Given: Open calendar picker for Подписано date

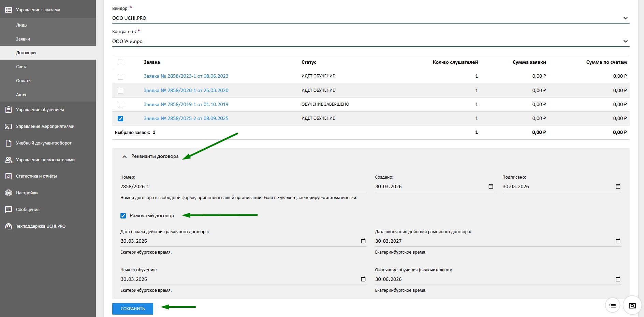Looking at the screenshot, I should (618, 186).
